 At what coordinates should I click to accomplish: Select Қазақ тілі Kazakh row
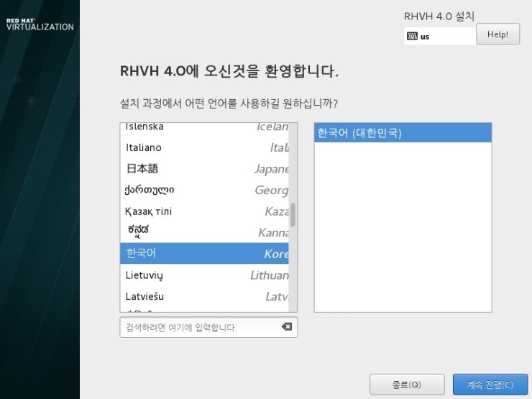point(204,211)
